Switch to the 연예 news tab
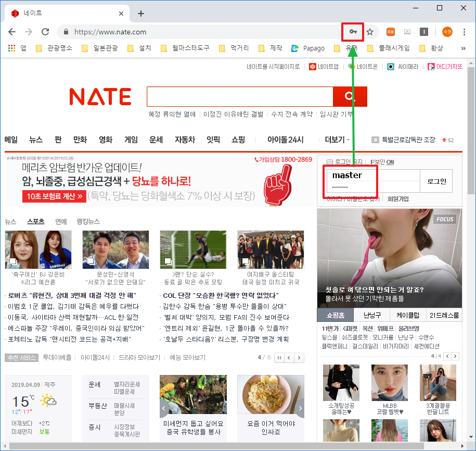 pos(61,221)
